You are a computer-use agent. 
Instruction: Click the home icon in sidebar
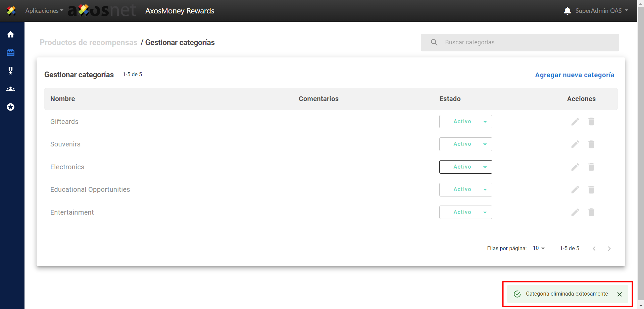11,35
